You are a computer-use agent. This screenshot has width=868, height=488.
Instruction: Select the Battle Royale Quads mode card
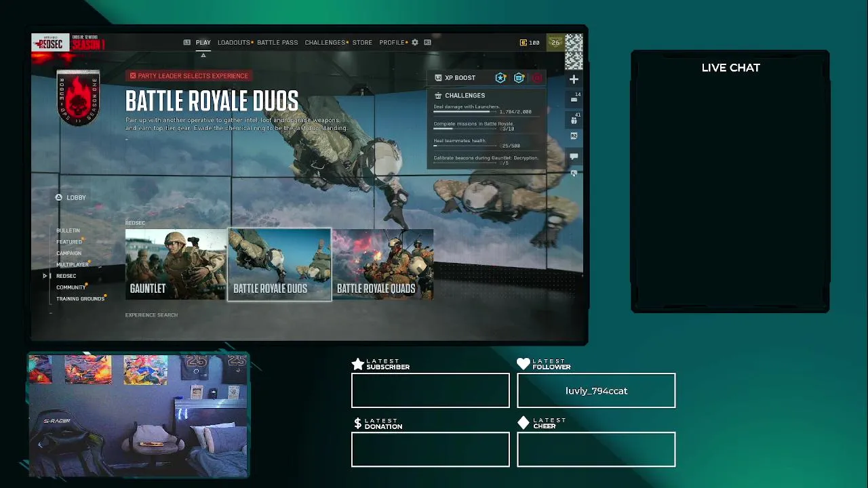tap(383, 264)
